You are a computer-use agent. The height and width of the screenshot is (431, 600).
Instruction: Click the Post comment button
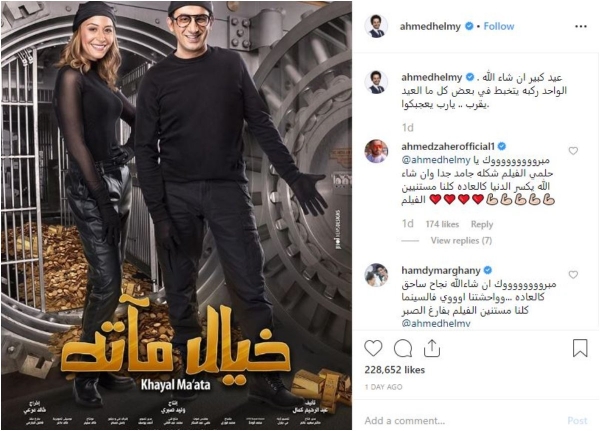tap(577, 421)
